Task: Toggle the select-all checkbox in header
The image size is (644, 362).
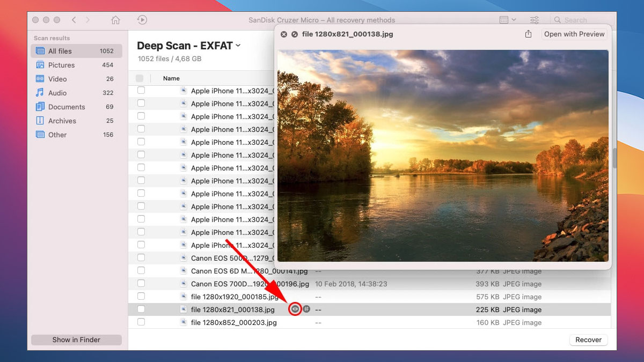Action: coord(140,78)
